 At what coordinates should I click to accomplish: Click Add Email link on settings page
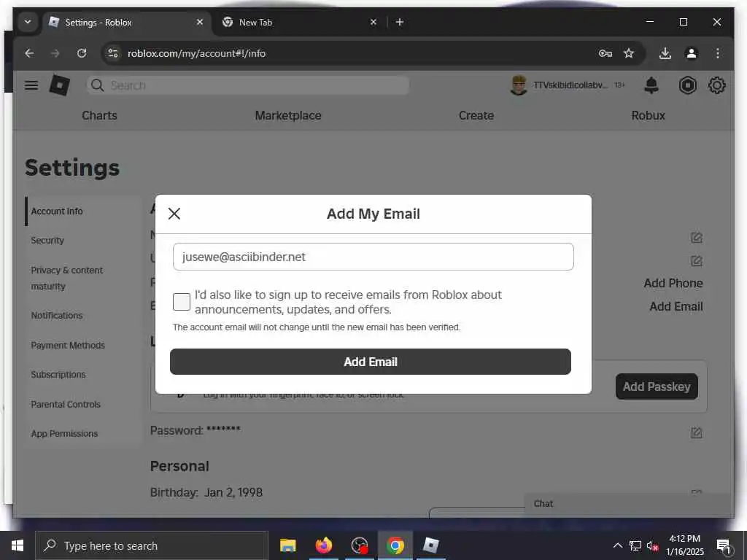point(676,307)
